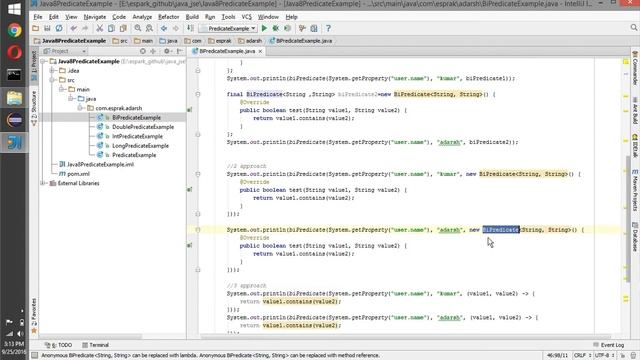This screenshot has height=360, width=640.
Task: Click the Search Everywhere magnifier
Action: click(x=633, y=27)
